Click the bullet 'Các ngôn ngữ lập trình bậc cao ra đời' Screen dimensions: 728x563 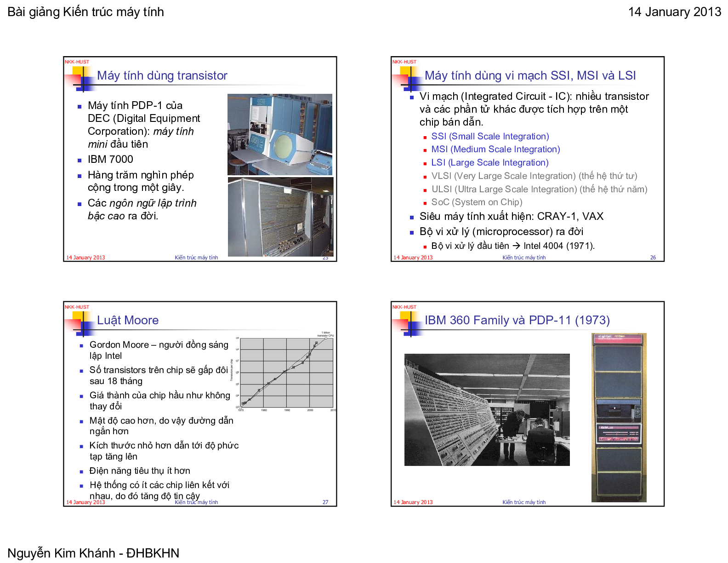142,209
